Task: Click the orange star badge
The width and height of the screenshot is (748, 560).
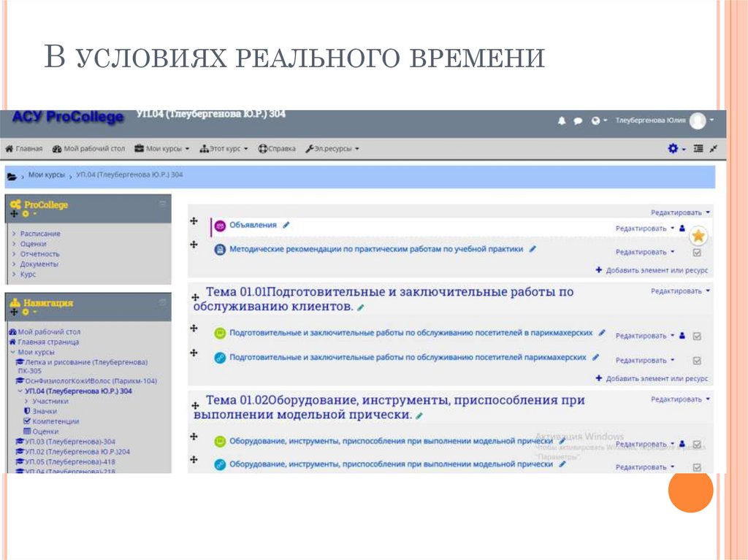Action: [x=698, y=236]
